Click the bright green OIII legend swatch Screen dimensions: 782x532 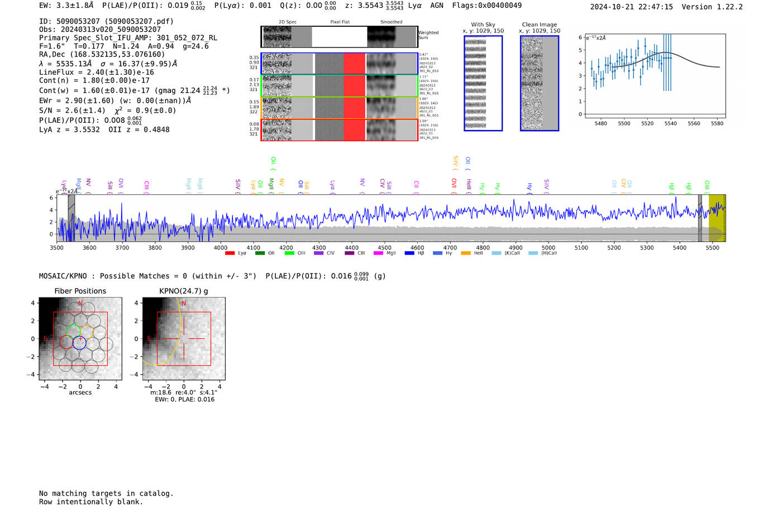[289, 253]
